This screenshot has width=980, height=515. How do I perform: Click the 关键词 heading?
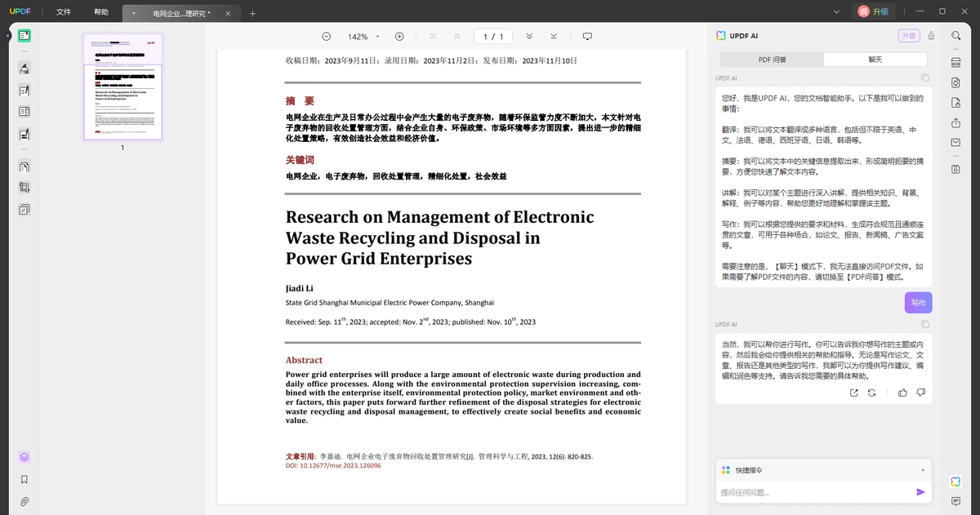300,160
